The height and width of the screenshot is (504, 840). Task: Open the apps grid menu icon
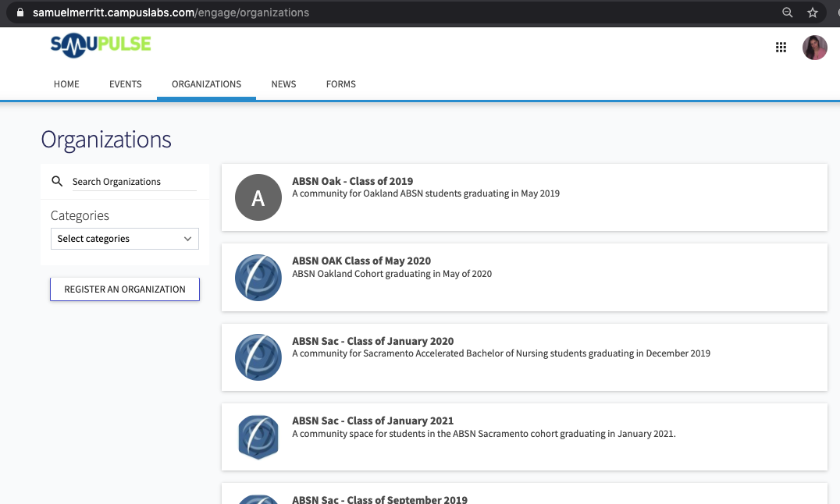pyautogui.click(x=781, y=48)
